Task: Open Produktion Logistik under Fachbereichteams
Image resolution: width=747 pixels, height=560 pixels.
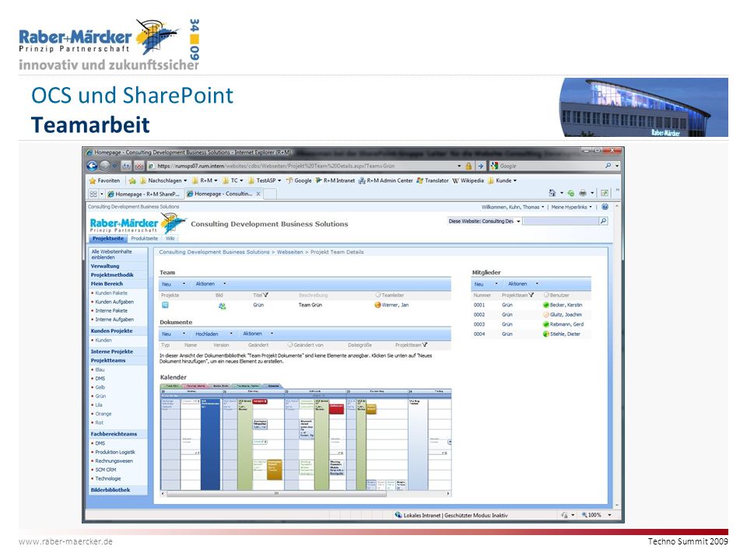Action: tap(115, 452)
